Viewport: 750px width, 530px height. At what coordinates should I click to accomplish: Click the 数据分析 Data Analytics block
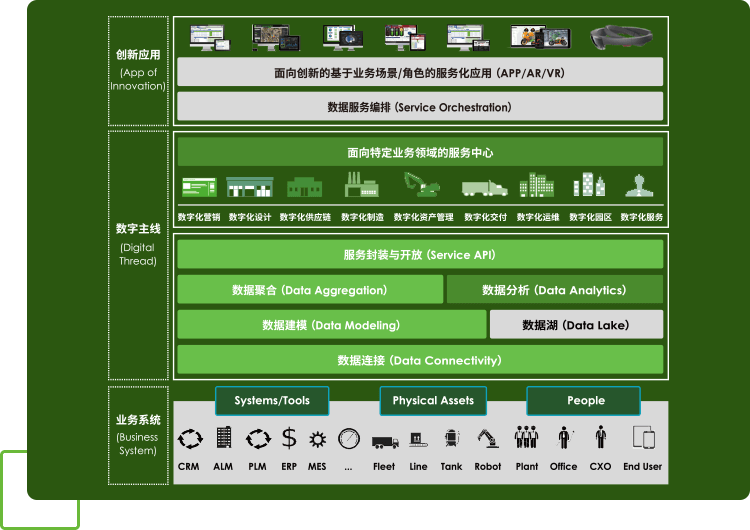click(555, 289)
